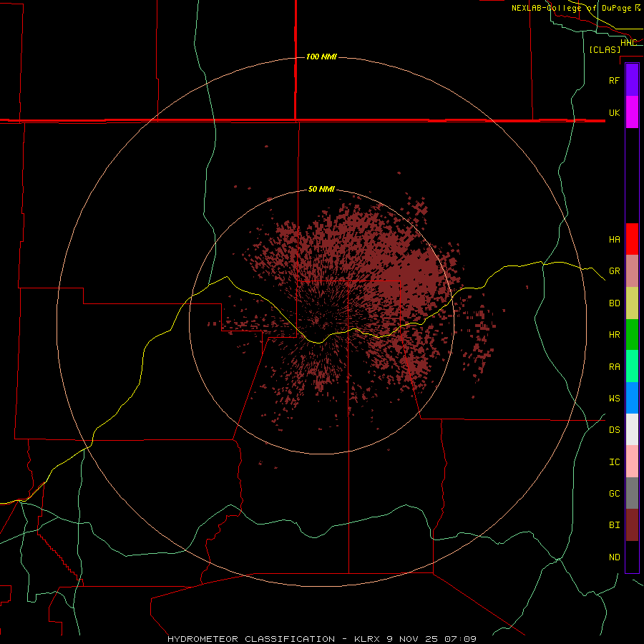Click the DS white legend swatch
This screenshot has width=644, height=644.
[x=632, y=429]
